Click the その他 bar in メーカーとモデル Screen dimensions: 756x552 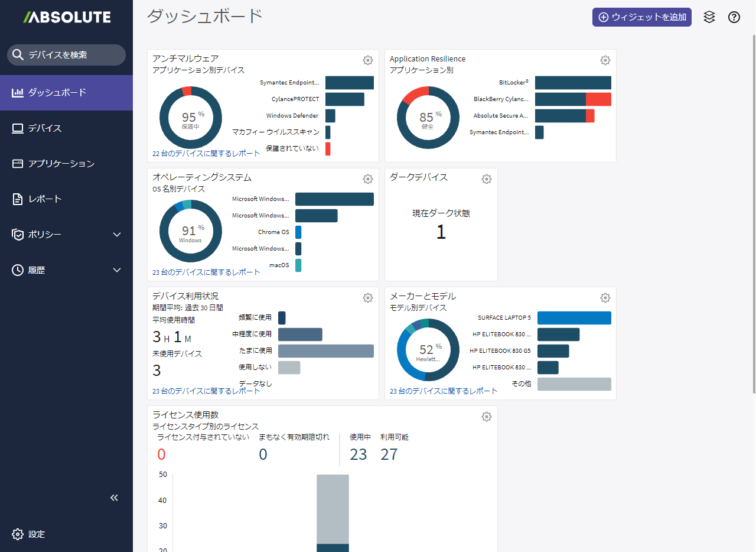(x=574, y=384)
